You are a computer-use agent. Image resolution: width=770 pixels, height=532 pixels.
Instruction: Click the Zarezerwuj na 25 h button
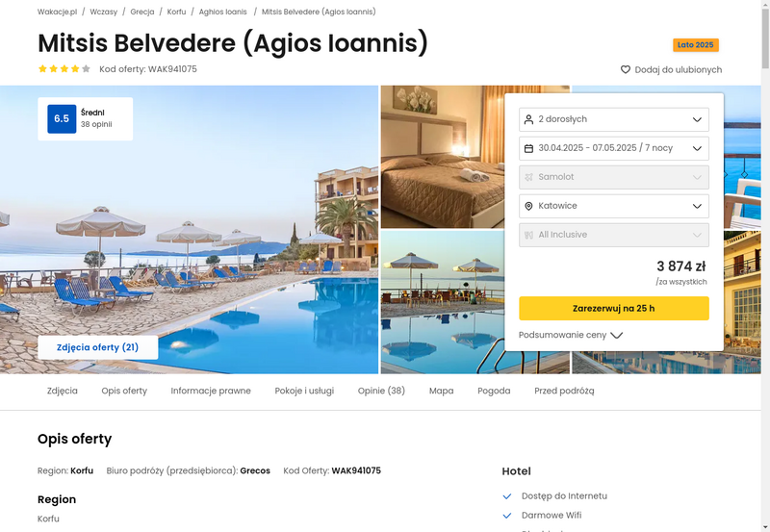click(x=614, y=308)
